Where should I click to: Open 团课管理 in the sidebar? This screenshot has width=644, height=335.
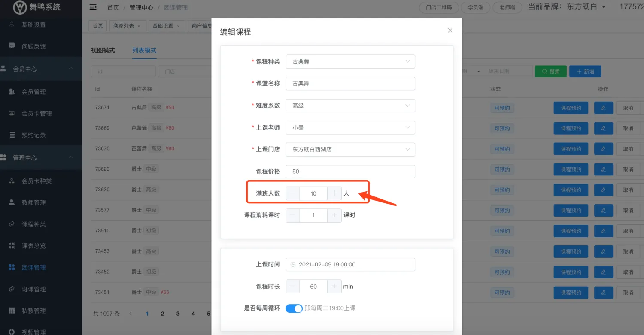pos(33,268)
